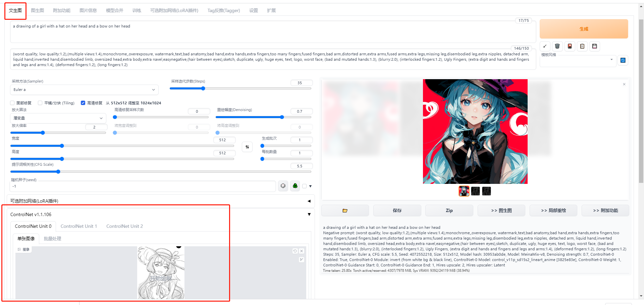
Task: Send image to 局部重绘 inpaint button
Action: pos(553,210)
